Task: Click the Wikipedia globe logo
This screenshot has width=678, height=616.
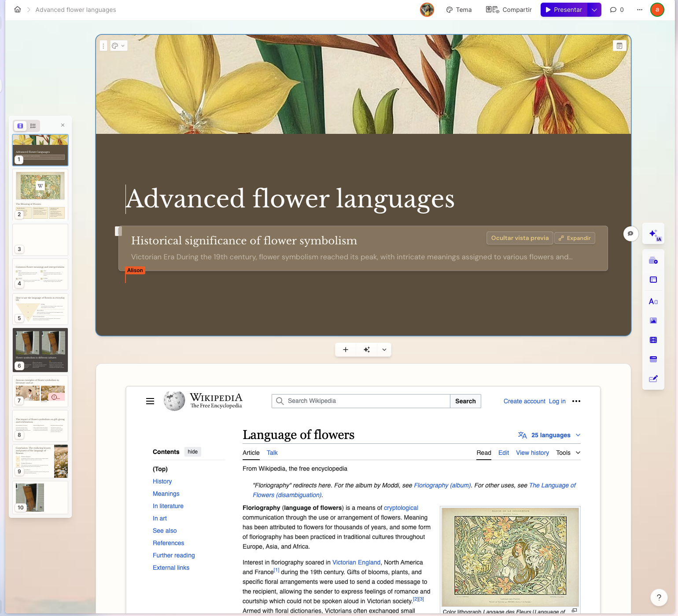Action: coord(174,401)
